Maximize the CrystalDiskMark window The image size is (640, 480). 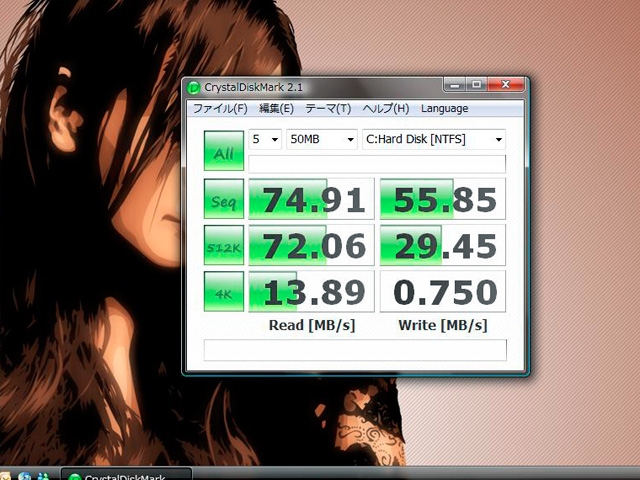pyautogui.click(x=476, y=84)
